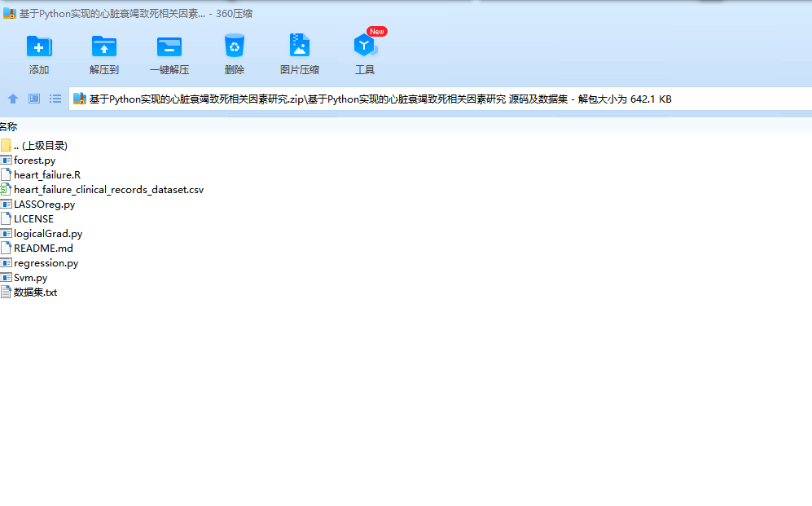Click the blank file icon beside heart_failure.R
Screen dimensions: 812x506
point(6,175)
